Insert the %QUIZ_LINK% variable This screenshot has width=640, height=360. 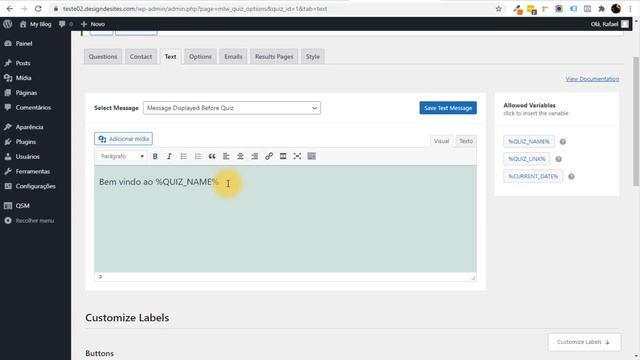click(527, 159)
